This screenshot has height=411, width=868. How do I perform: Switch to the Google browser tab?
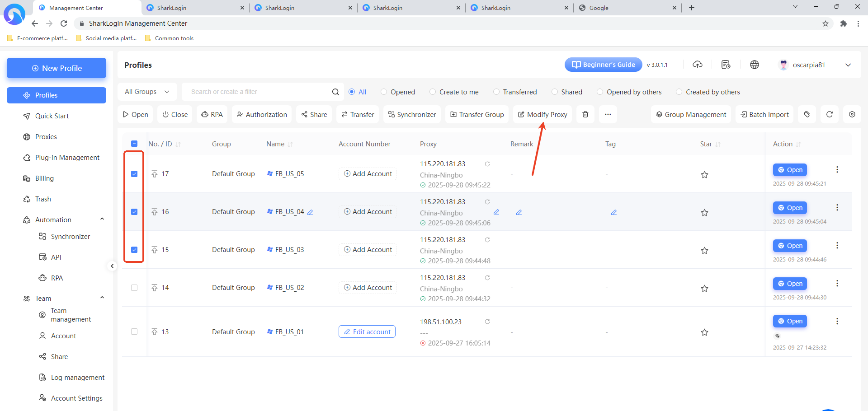click(624, 8)
